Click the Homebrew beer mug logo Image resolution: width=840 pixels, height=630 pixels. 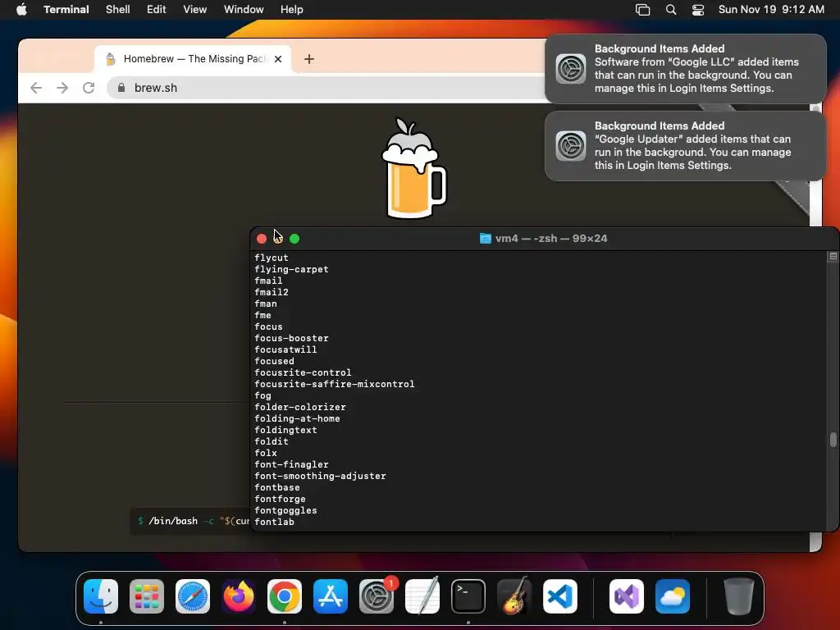point(413,168)
